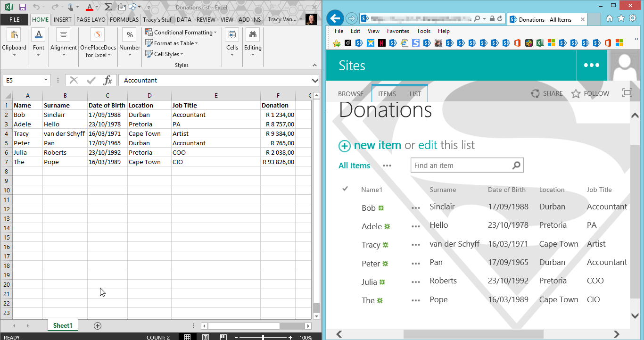The width and height of the screenshot is (644, 340).
Task: Click the Excel zoom out minus button
Action: point(236,337)
